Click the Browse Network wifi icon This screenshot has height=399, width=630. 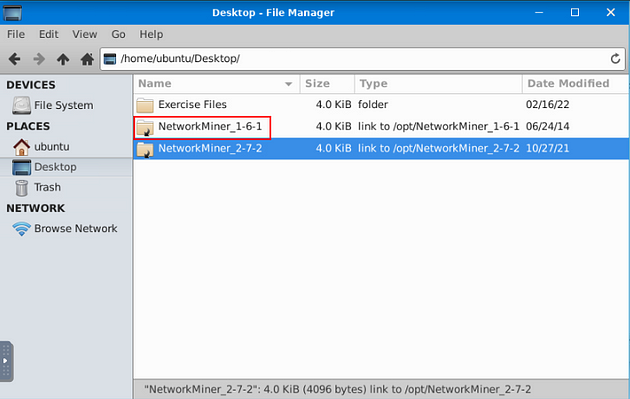pyautogui.click(x=21, y=229)
